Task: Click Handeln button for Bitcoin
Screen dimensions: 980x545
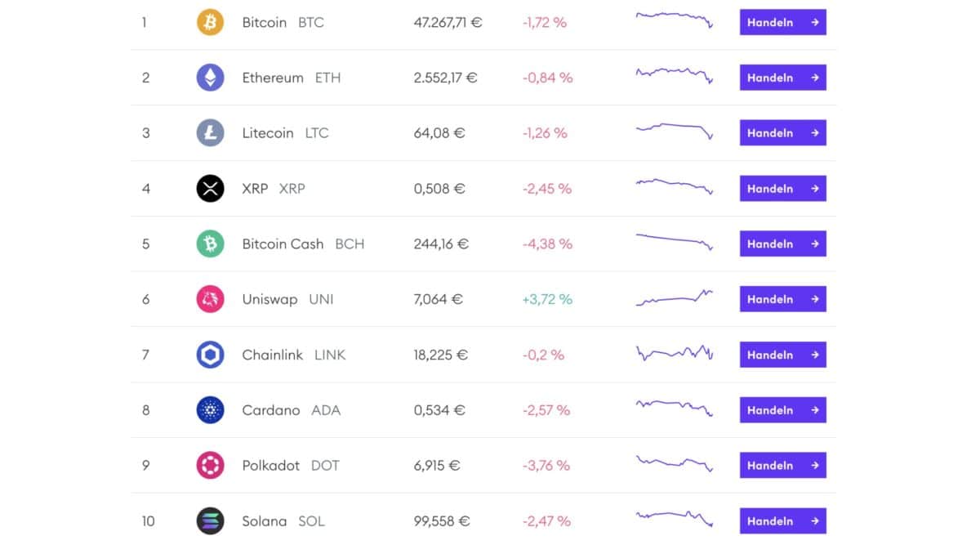Action: [782, 22]
